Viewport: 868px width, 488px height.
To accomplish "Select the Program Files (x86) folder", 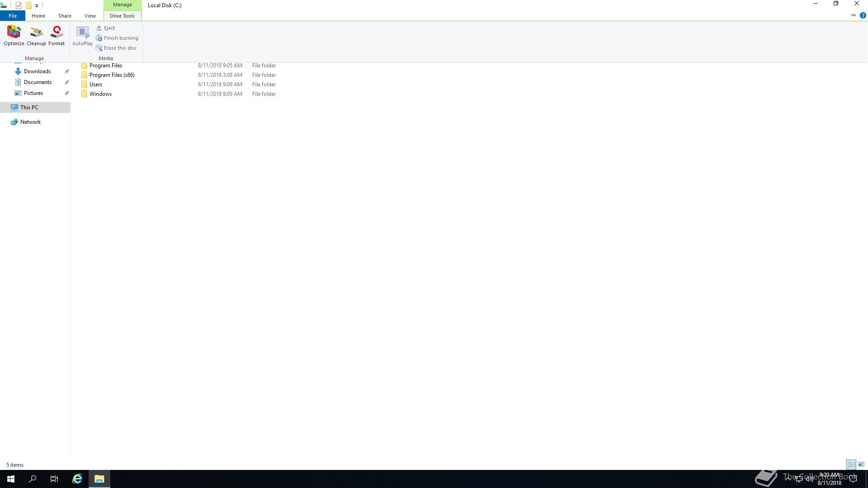I will tap(112, 75).
